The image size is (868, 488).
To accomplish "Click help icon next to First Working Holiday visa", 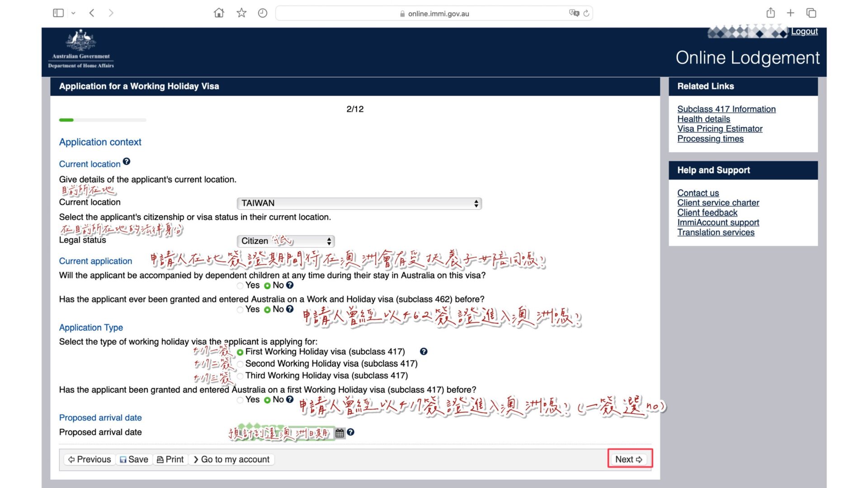I will tap(424, 352).
